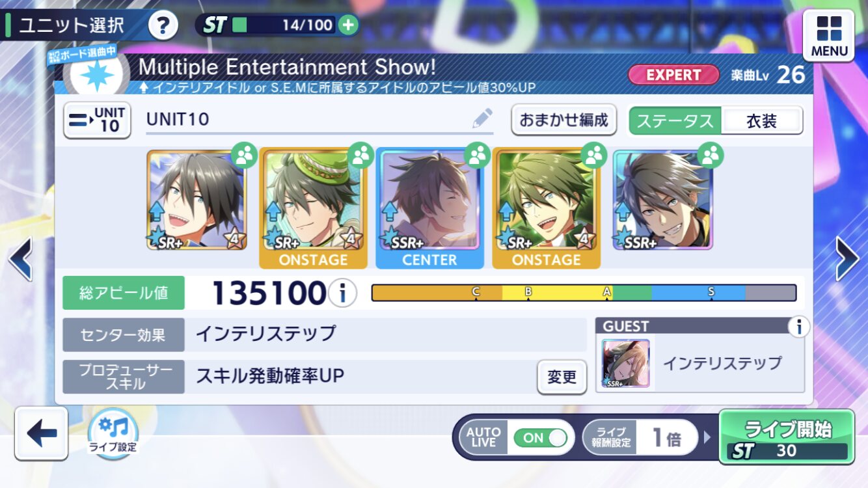Viewport: 868px width, 488px height.
Task: Change live reward multiplier 1倍
Action: click(640, 438)
